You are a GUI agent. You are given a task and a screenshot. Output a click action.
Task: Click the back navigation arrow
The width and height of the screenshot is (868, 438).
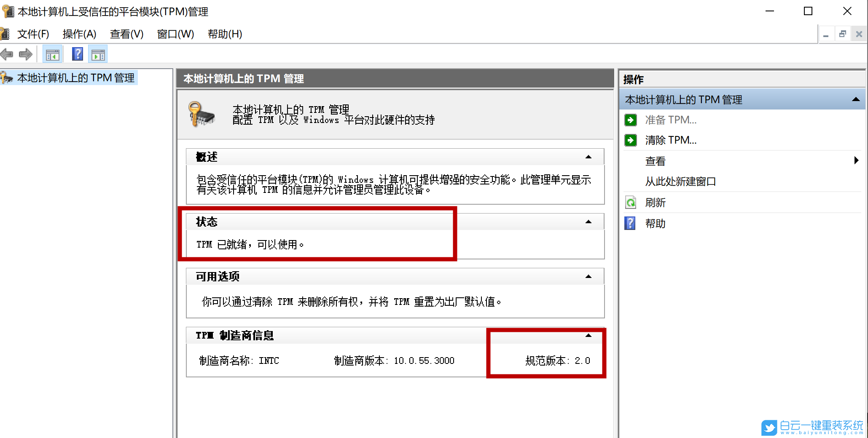coord(7,54)
